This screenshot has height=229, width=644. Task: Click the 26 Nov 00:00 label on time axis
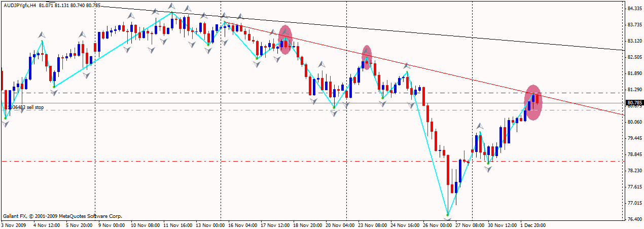(x=438, y=225)
